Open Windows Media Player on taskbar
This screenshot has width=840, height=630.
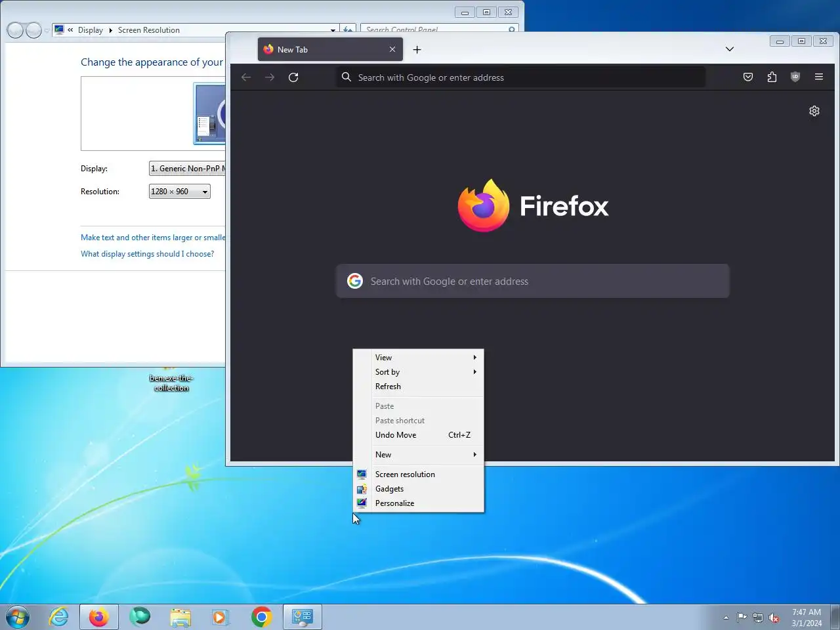click(220, 617)
